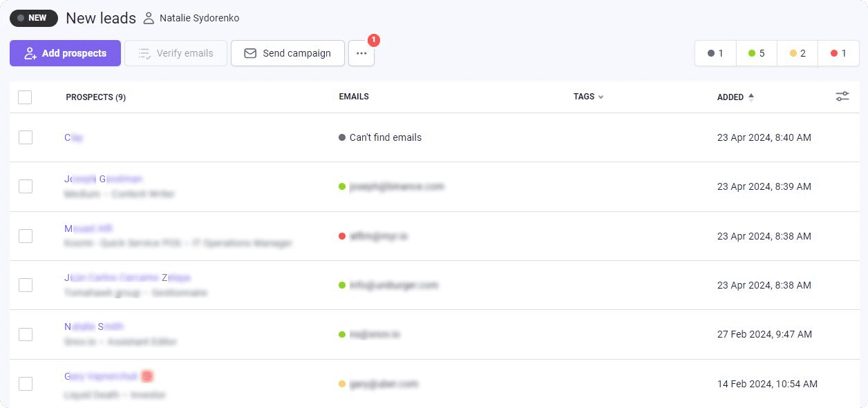Filter by green verified email status
Viewport: 868px width, 408px height.
click(x=756, y=53)
